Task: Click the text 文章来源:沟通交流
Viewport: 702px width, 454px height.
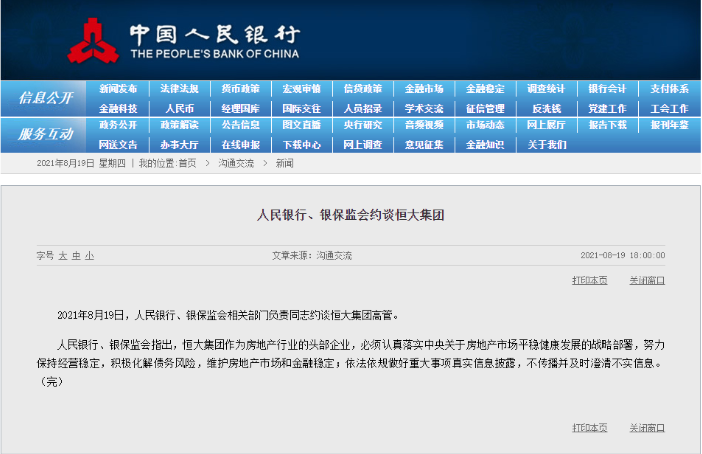Action: click(x=312, y=256)
